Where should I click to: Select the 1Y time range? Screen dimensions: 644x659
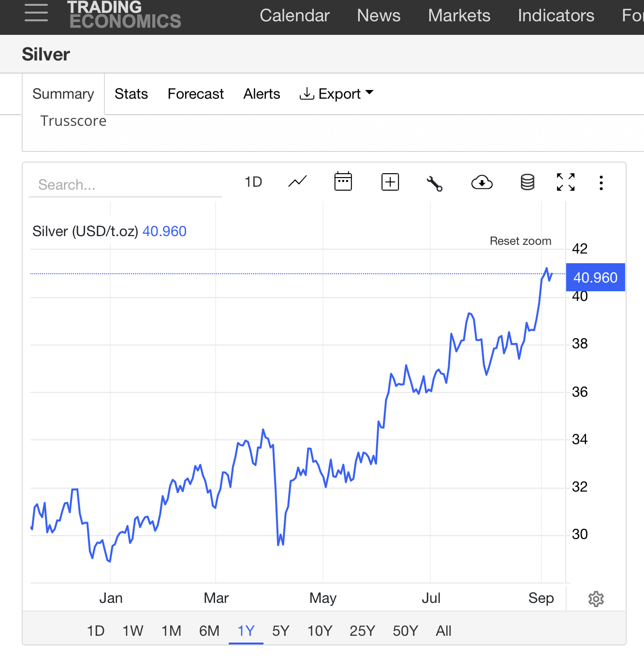click(x=246, y=631)
